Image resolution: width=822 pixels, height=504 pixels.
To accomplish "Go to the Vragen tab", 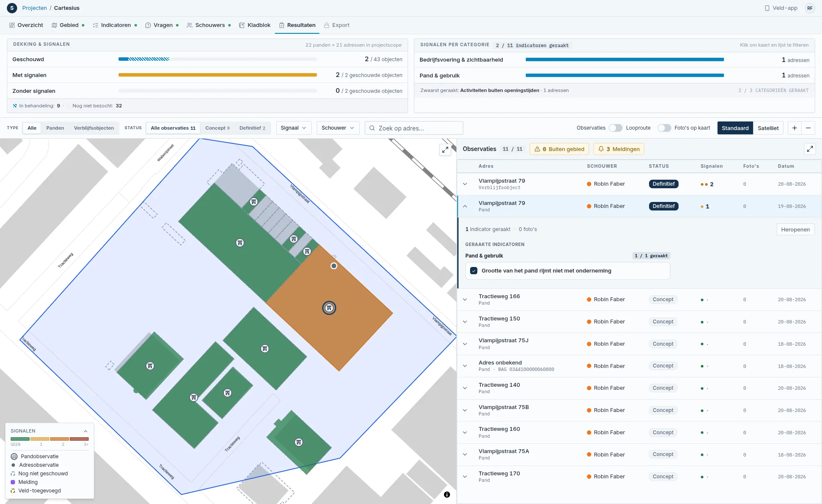I will (x=162, y=25).
